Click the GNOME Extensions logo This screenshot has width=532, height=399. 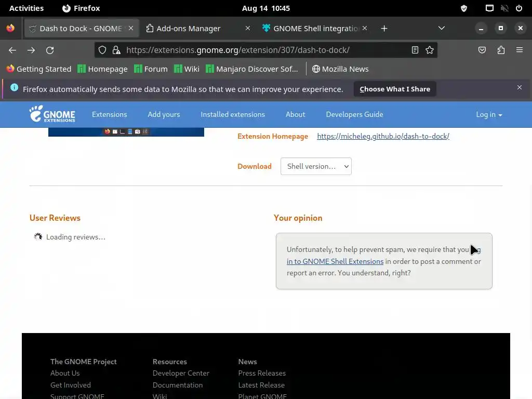pyautogui.click(x=52, y=114)
